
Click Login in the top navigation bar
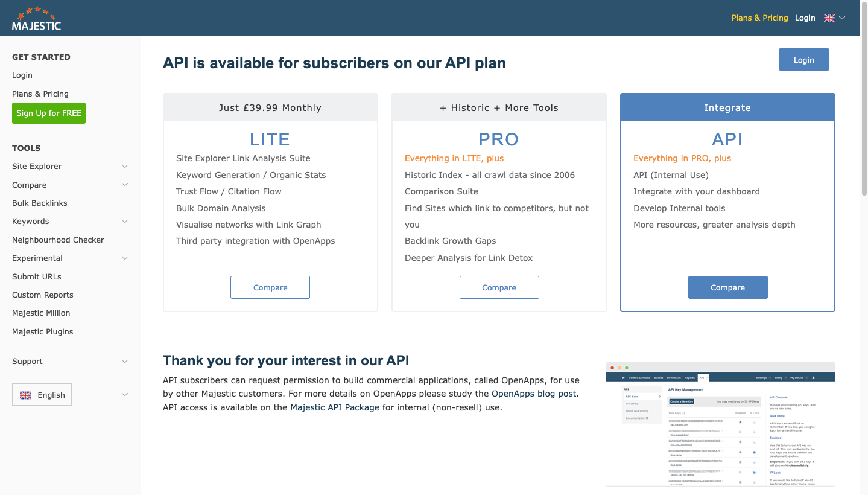click(805, 18)
